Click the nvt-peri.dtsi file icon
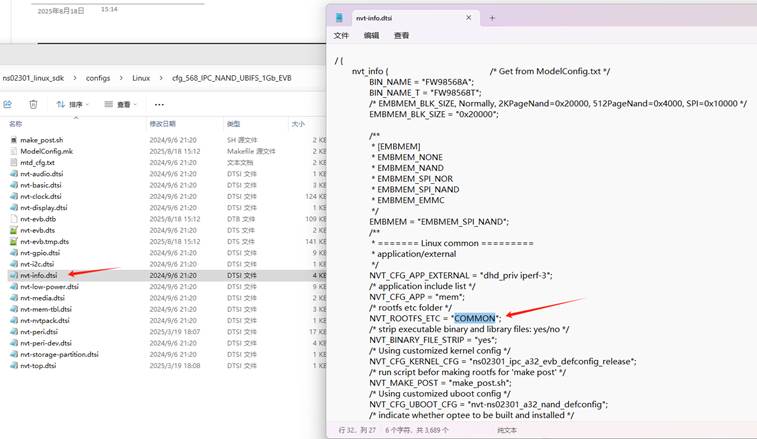This screenshot has height=439, width=757. (14, 332)
